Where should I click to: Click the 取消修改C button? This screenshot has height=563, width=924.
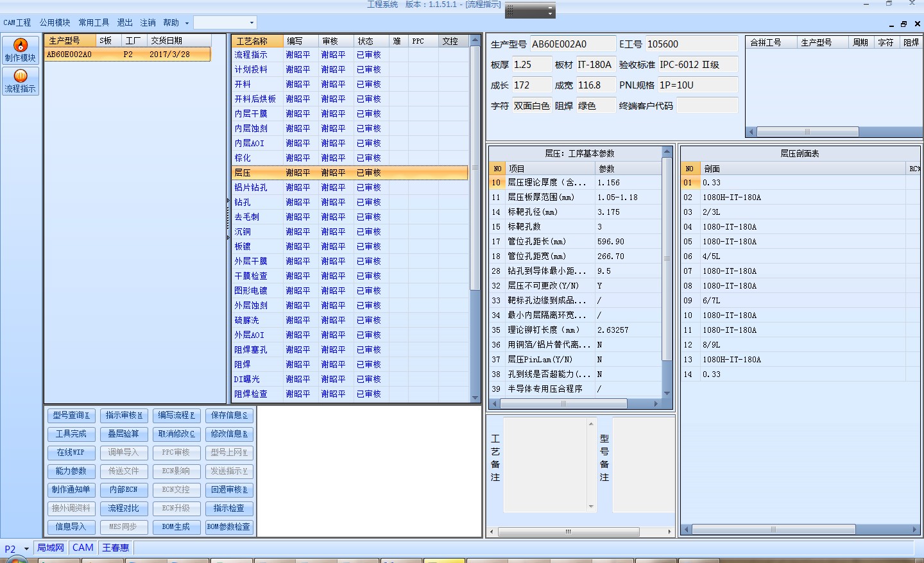coord(176,434)
